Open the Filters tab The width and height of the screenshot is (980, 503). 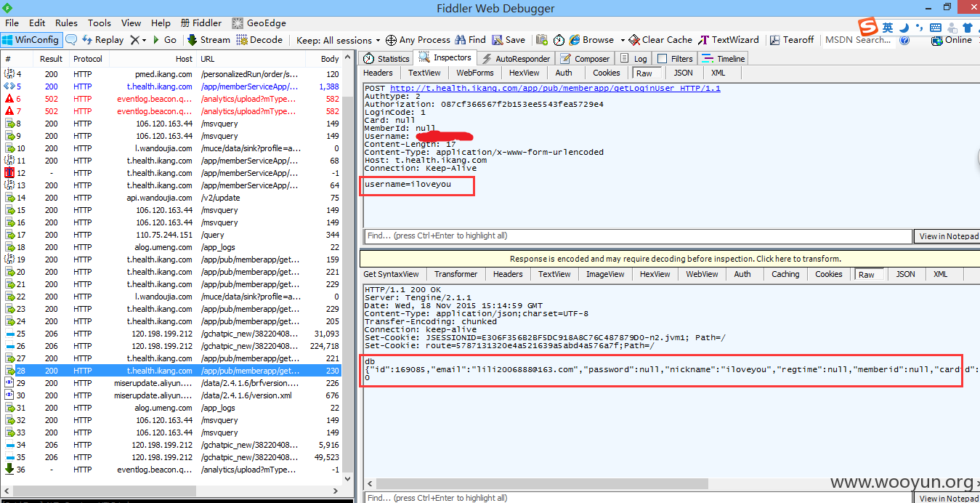[676, 59]
